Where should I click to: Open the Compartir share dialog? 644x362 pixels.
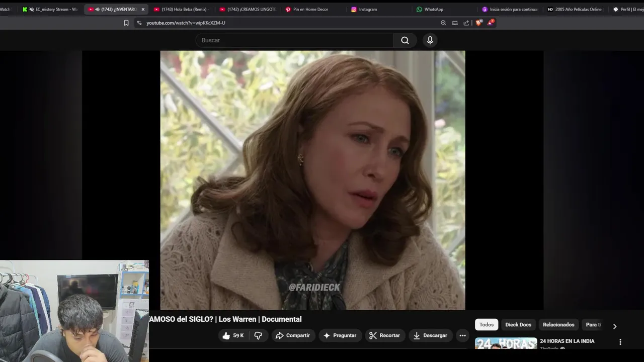click(x=293, y=335)
